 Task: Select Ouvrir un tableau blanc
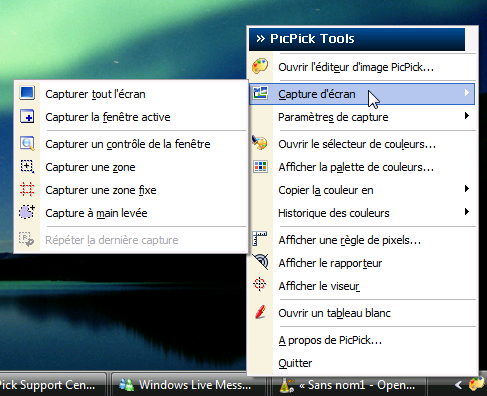[362, 313]
